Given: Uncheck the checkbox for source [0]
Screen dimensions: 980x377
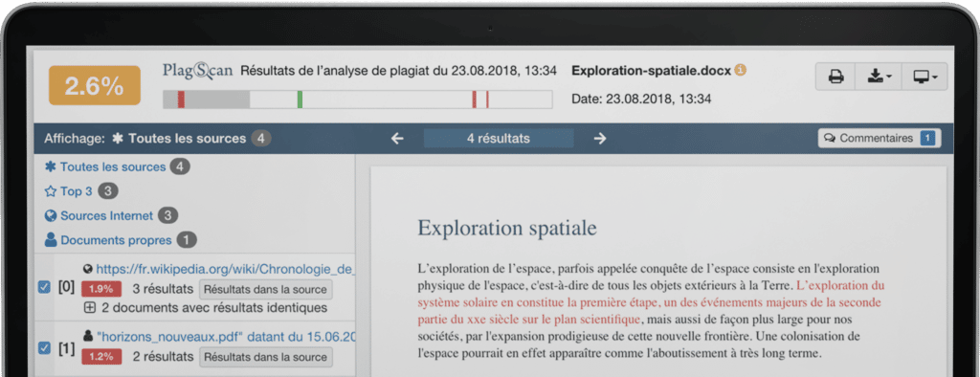Looking at the screenshot, I should pos(44,287).
